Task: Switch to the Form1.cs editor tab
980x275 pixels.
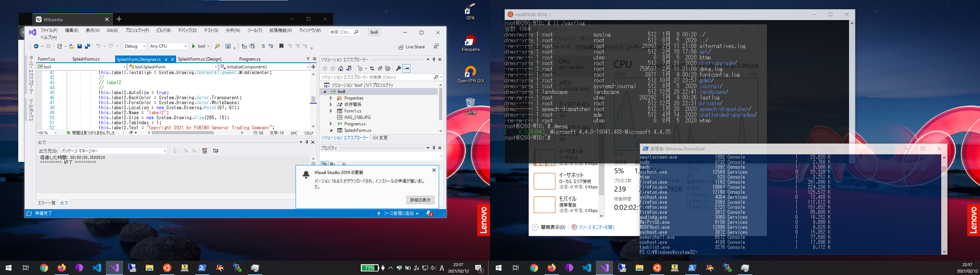Action: pyautogui.click(x=46, y=59)
